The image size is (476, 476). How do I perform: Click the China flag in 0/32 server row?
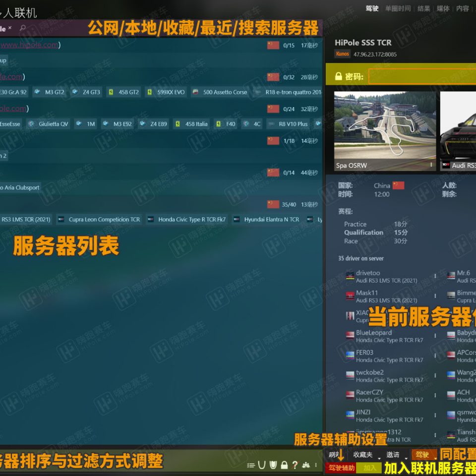click(x=273, y=77)
